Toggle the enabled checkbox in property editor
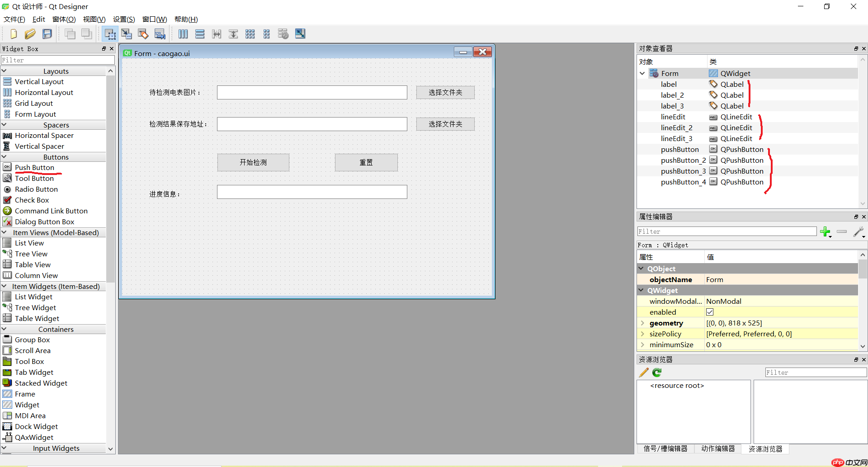Screen dimensions: 868x467 (x=710, y=312)
